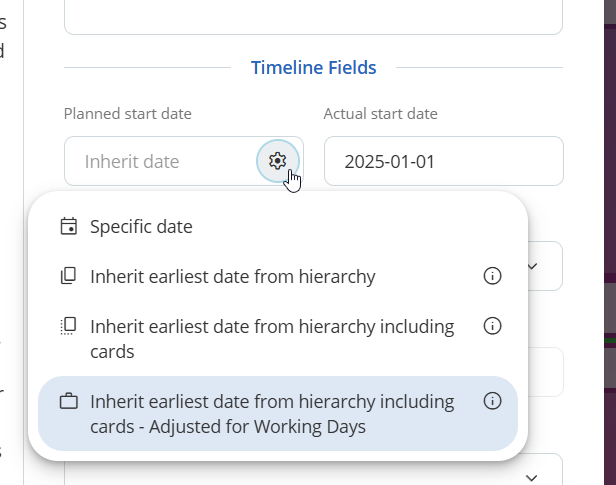Screen dimensions: 616x485
Task: Open info for Inherit earliest date from hierarchy
Action: pos(492,276)
